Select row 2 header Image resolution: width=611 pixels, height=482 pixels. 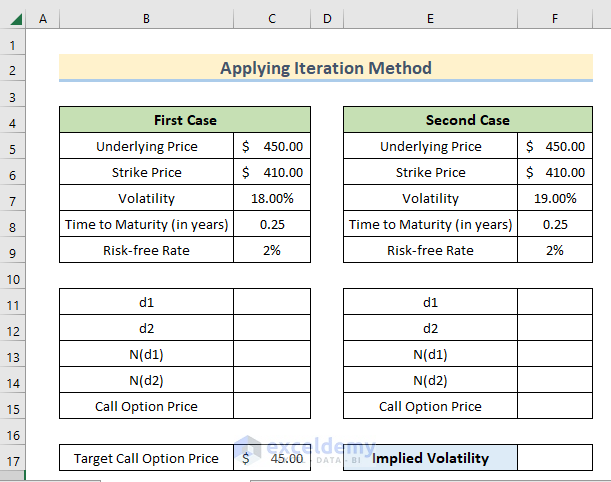click(x=14, y=69)
